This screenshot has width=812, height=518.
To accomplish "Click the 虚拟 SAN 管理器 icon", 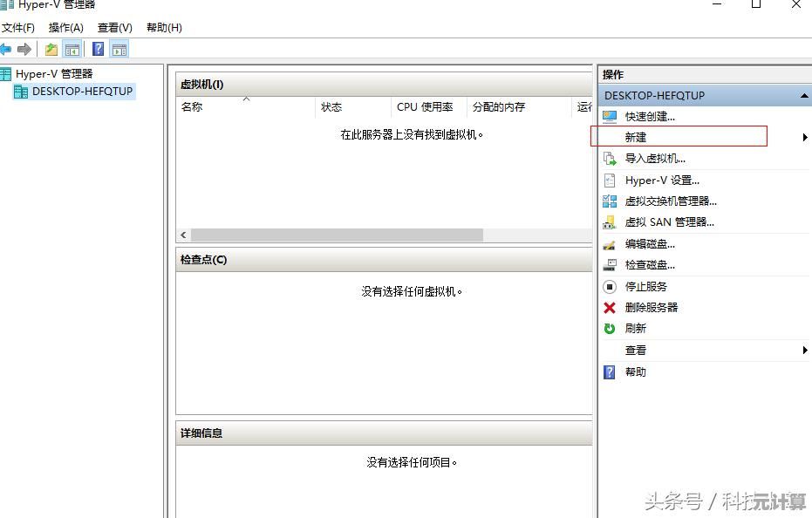I will tap(610, 222).
